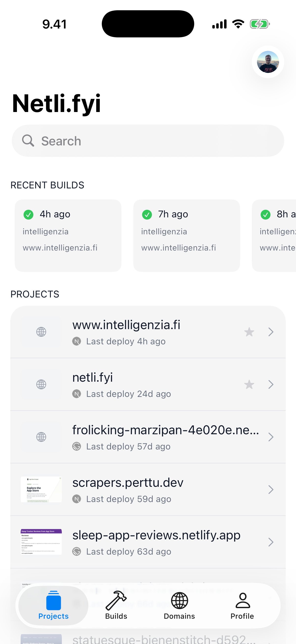Tap the globe icon beside www.intelligenzia.fi
The height and width of the screenshot is (644, 296).
coord(41,332)
